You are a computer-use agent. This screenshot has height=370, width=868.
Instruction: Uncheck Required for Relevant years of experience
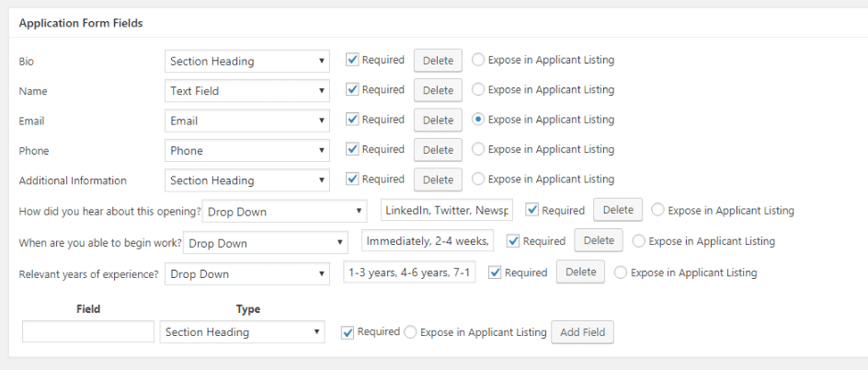[x=495, y=272]
